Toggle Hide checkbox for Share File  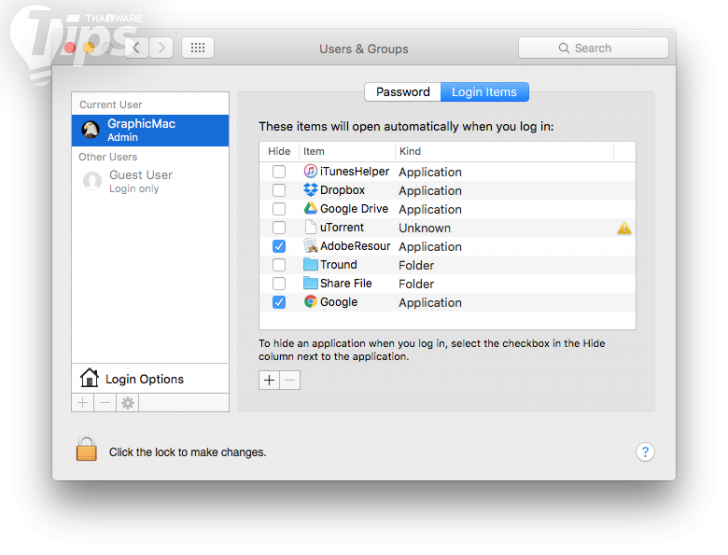(x=279, y=283)
